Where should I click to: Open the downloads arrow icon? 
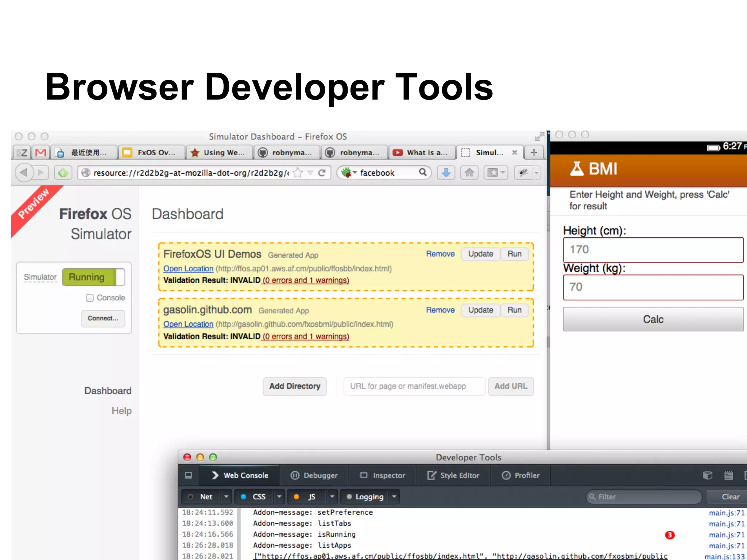pyautogui.click(x=446, y=172)
